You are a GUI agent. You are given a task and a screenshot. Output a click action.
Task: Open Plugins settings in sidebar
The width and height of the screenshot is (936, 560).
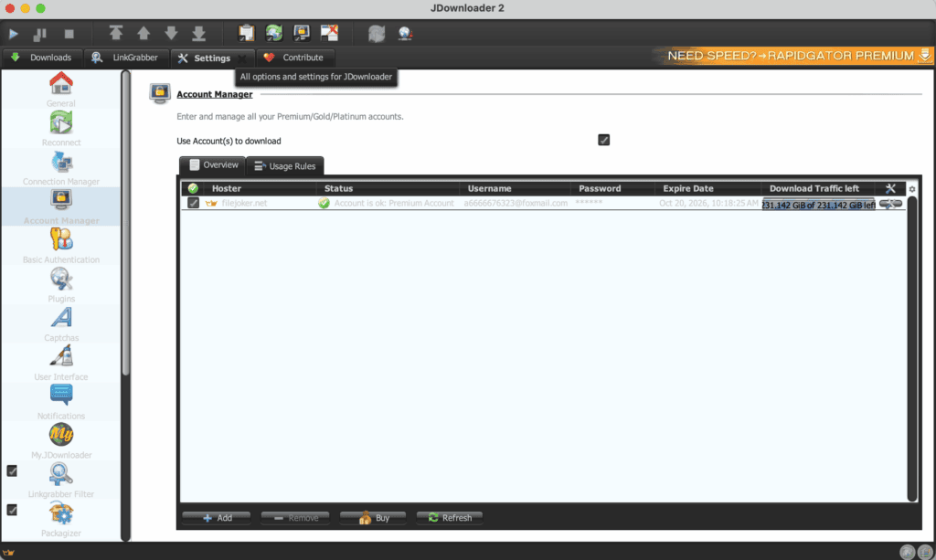click(x=61, y=285)
